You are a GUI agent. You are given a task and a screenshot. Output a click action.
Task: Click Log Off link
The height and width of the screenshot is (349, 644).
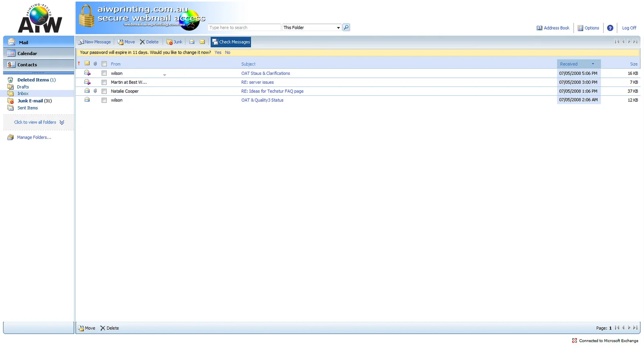[x=629, y=28]
